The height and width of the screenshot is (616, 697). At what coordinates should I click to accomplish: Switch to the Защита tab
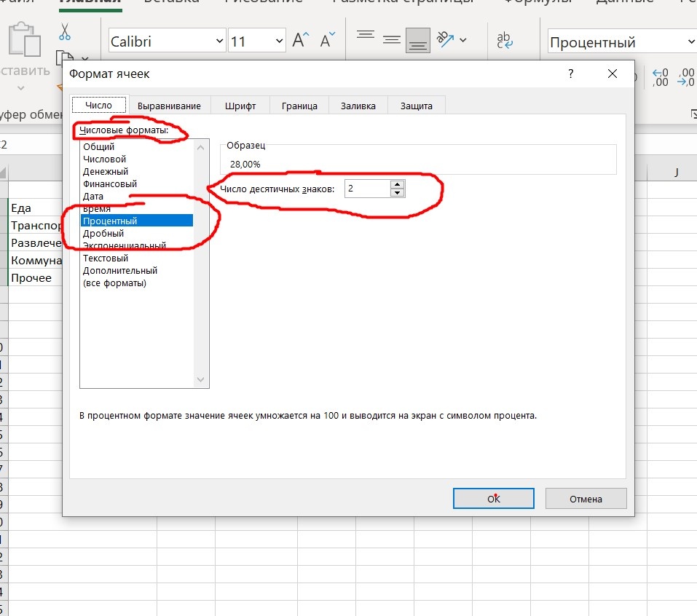pos(416,106)
